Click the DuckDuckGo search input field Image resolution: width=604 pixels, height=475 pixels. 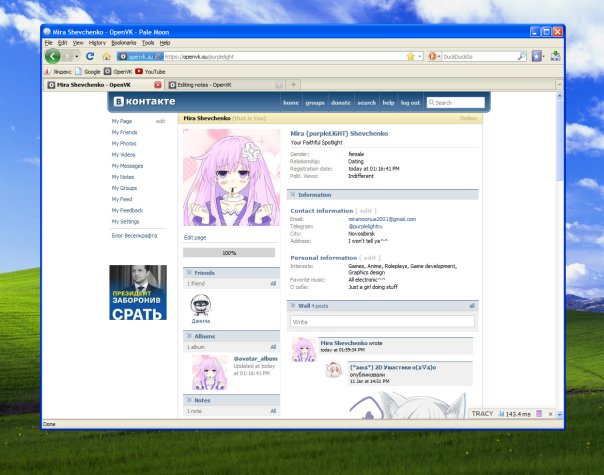click(x=479, y=57)
